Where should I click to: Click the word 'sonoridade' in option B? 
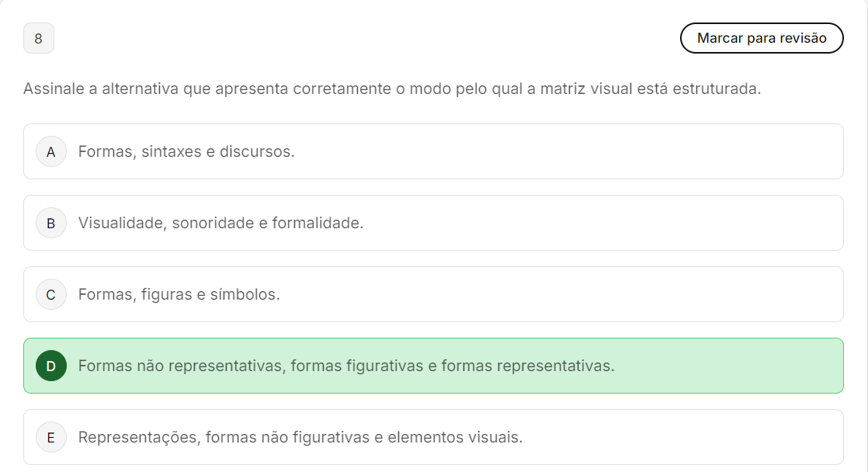pyautogui.click(x=213, y=223)
